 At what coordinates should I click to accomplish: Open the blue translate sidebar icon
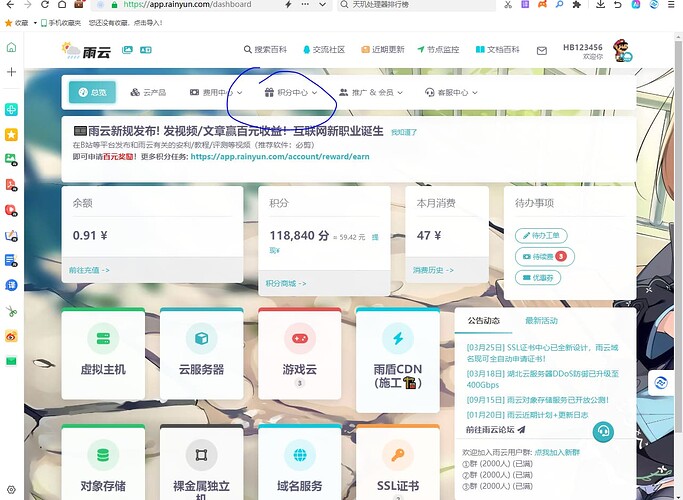click(11, 285)
